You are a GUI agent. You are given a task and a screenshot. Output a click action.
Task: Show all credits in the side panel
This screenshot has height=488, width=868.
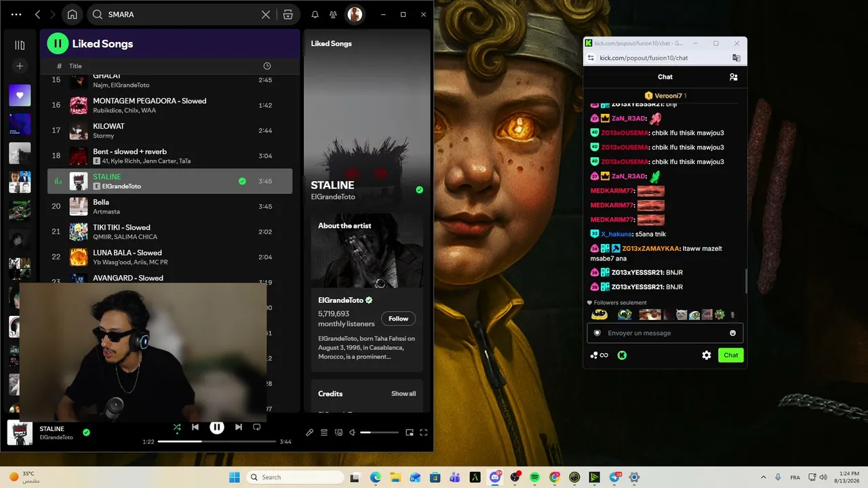coord(403,394)
